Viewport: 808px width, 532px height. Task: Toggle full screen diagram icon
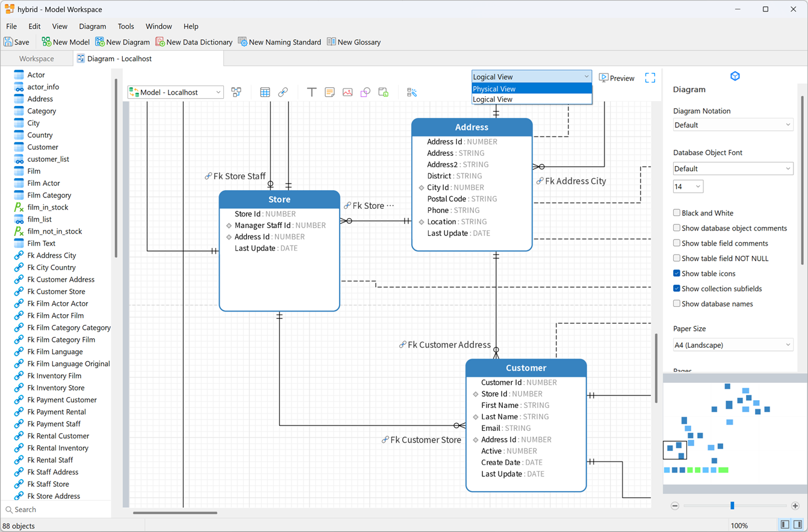(x=650, y=78)
